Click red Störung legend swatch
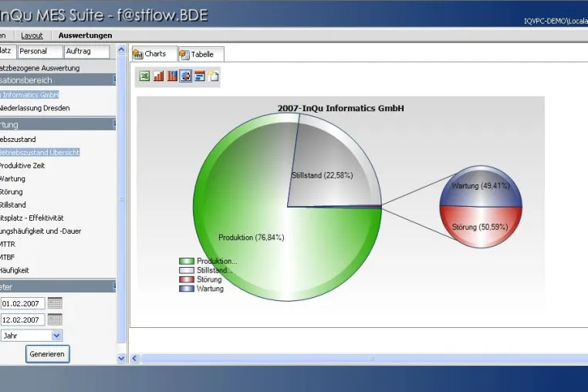Image resolution: width=588 pixels, height=392 pixels. click(187, 279)
